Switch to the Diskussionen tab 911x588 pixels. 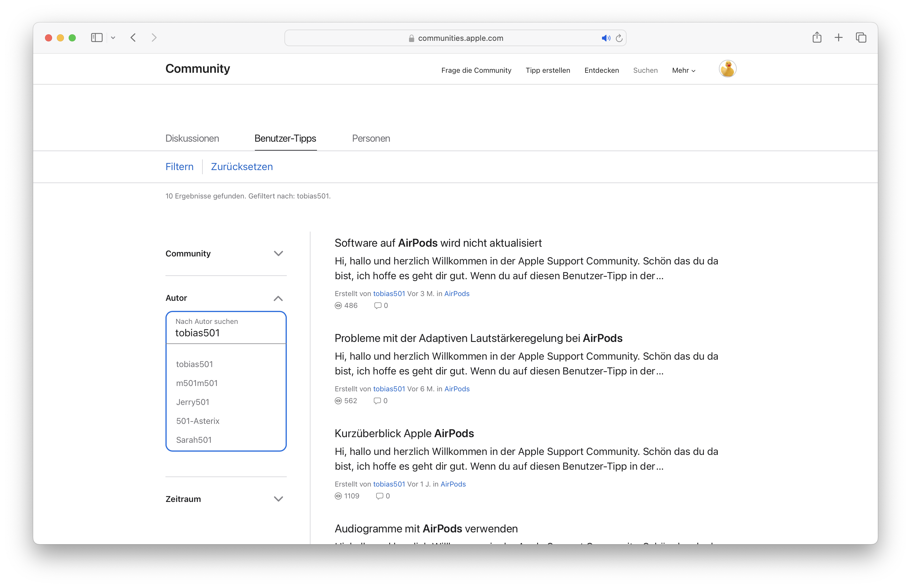click(192, 138)
